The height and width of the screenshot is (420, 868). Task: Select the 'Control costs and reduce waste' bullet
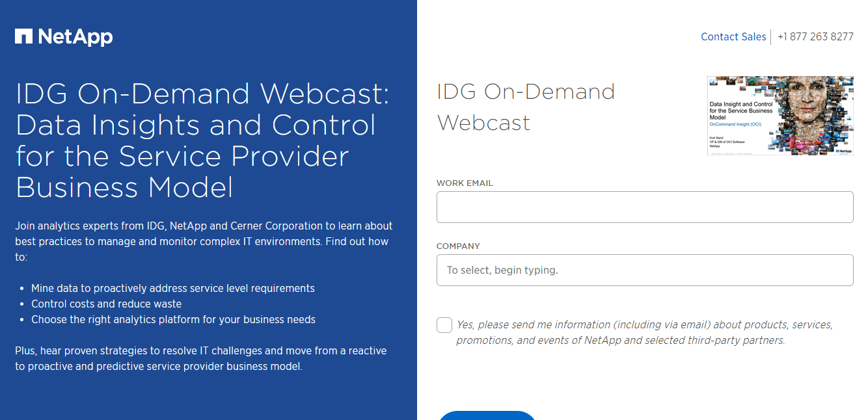[x=106, y=304]
